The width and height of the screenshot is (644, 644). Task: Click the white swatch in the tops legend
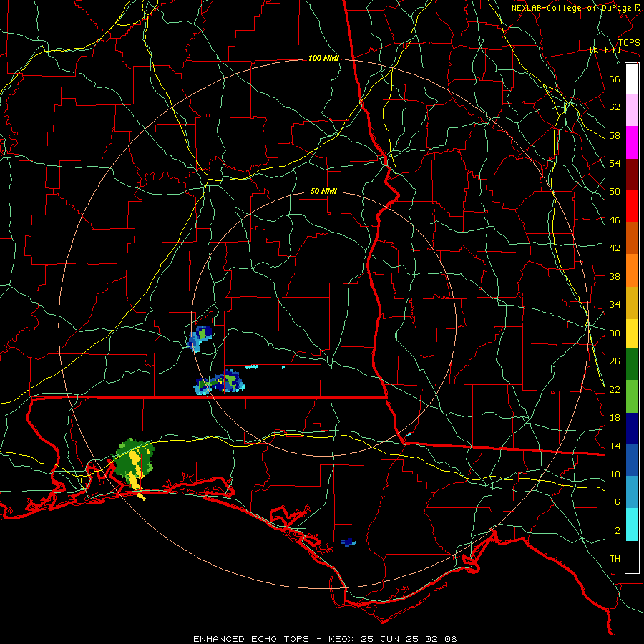point(632,79)
